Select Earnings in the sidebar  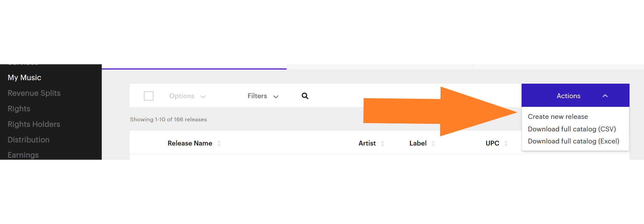click(x=23, y=155)
